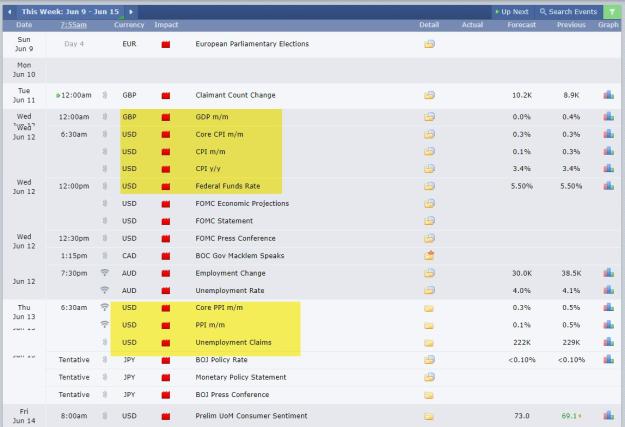Click the CAD currency label
Screen dimensions: 625x427
129,256
